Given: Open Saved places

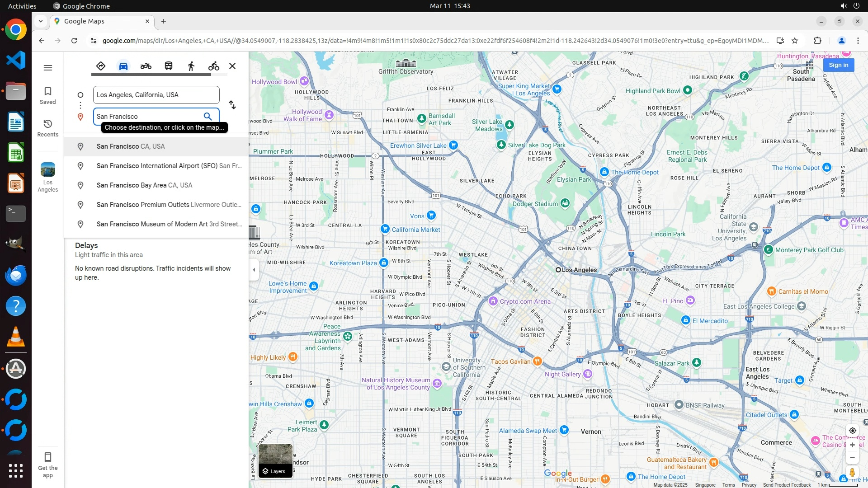Looking at the screenshot, I should click(48, 95).
